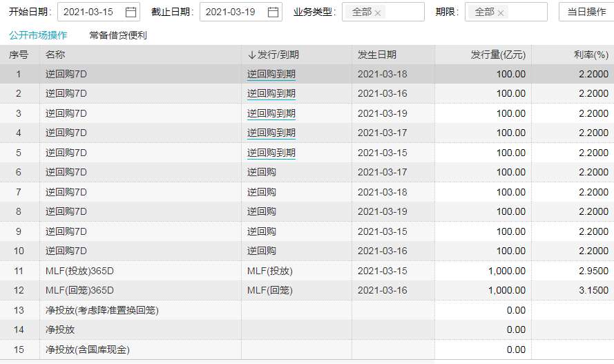The image size is (614, 364).
Task: Select the 净投放(含国库现金) row
Action: coord(87,349)
